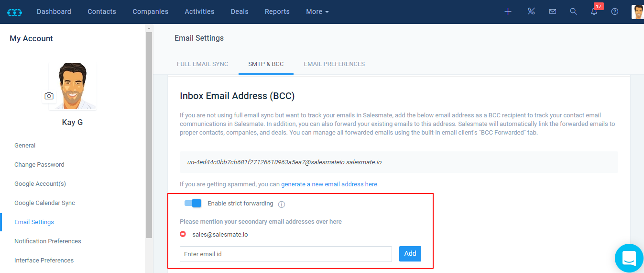Show the strict forwarding info tooltip icon
This screenshot has width=644, height=273.
tap(282, 205)
